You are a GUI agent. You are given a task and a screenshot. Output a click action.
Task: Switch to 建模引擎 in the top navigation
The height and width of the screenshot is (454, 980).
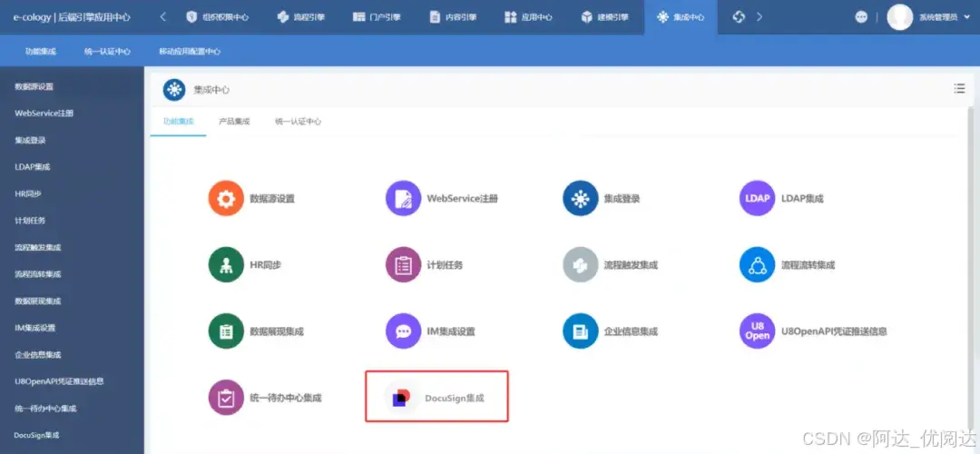coord(604,17)
